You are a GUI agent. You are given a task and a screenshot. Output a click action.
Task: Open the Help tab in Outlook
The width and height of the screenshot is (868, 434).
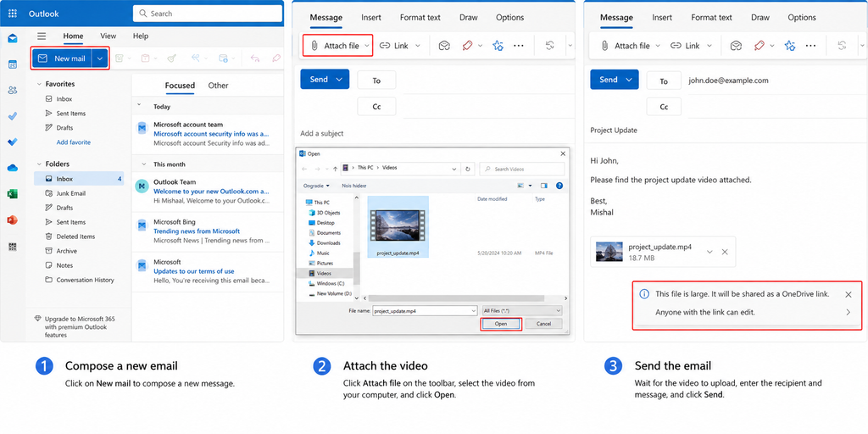(141, 36)
